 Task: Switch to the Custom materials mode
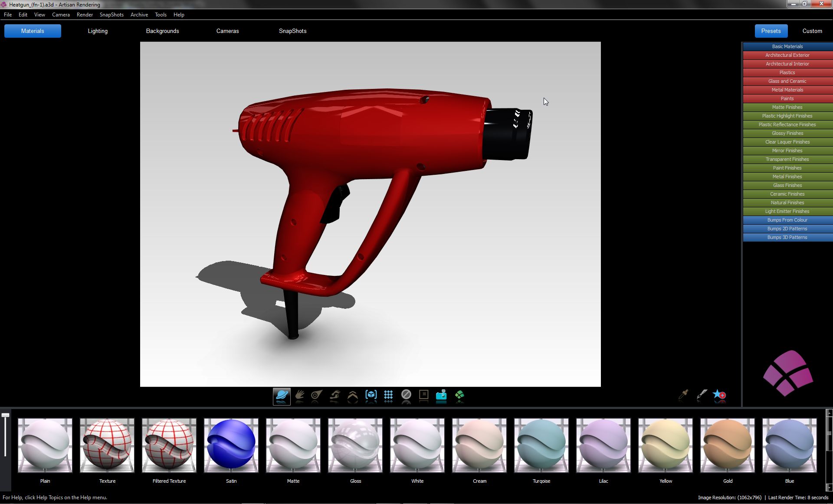coord(812,31)
